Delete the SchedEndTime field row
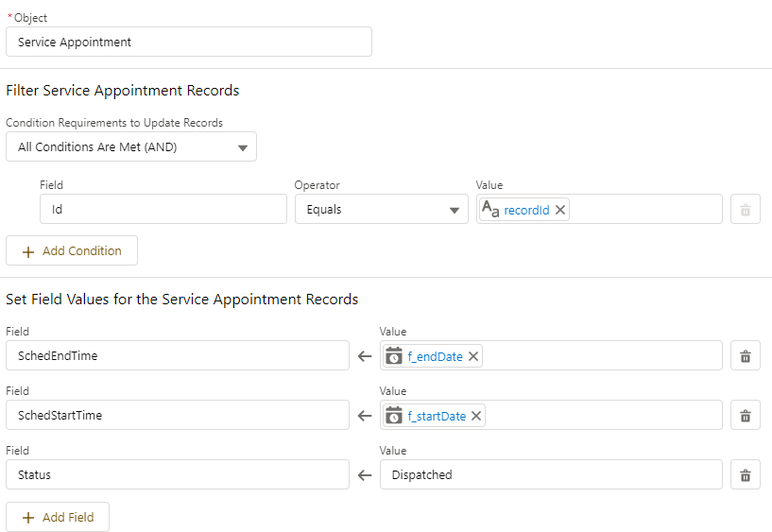This screenshot has width=772, height=532. tap(746, 356)
